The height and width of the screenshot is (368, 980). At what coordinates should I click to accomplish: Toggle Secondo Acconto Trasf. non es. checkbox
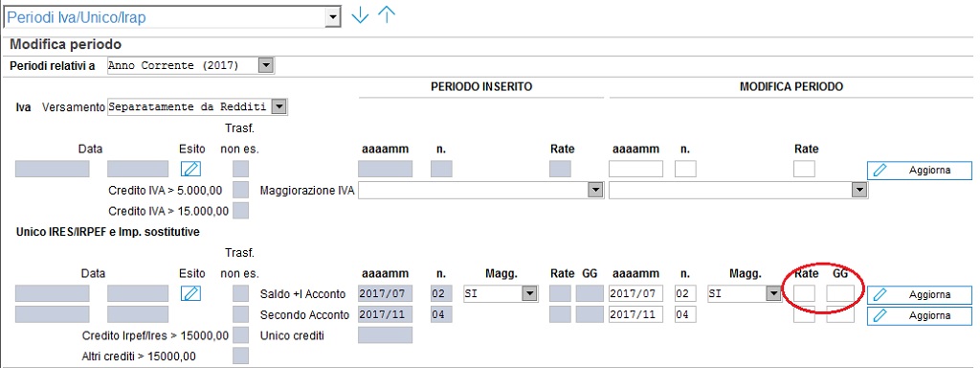click(240, 314)
